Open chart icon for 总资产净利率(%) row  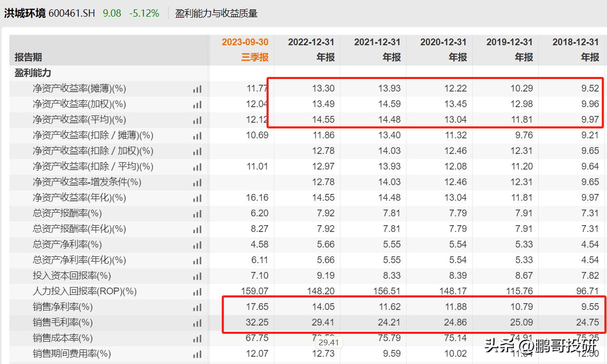[197, 245]
